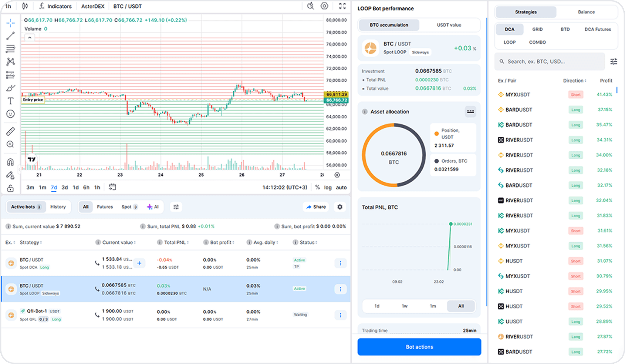Open the bots table settings gear
This screenshot has height=364, width=625.
pos(340,207)
